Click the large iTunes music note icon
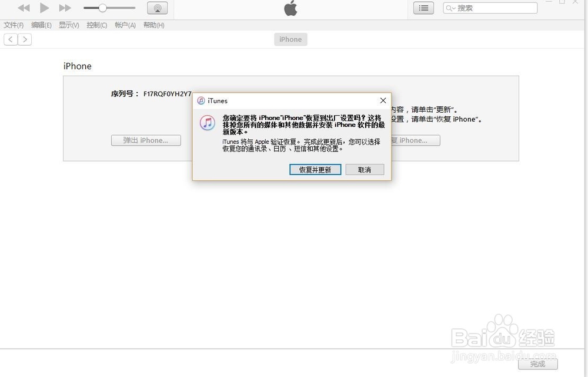 [208, 122]
